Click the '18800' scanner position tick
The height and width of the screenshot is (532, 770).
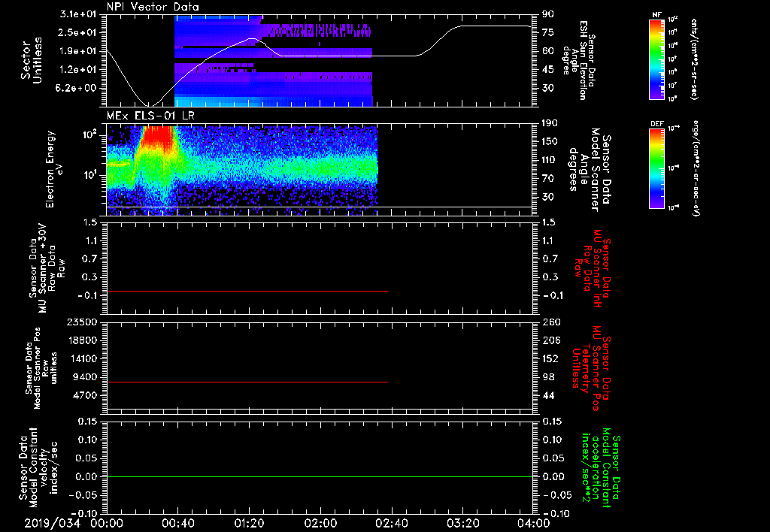coord(81,340)
